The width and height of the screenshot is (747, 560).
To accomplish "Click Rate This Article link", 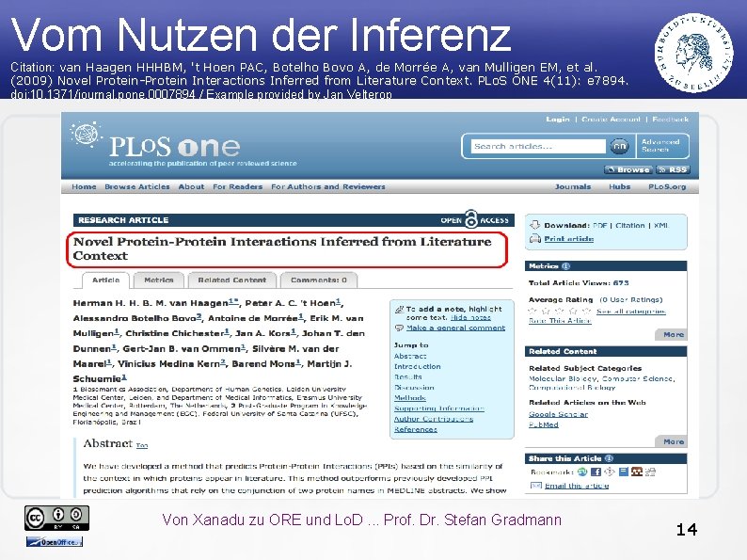I will pyautogui.click(x=560, y=321).
